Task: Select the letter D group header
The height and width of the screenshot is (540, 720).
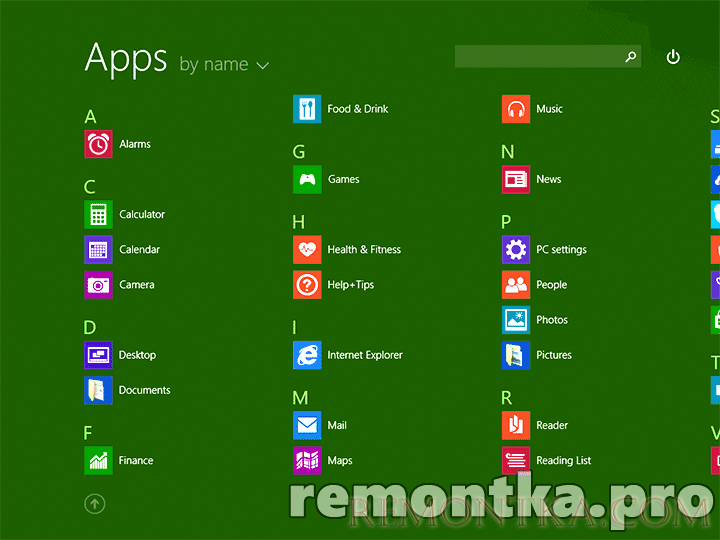Action: pos(90,327)
